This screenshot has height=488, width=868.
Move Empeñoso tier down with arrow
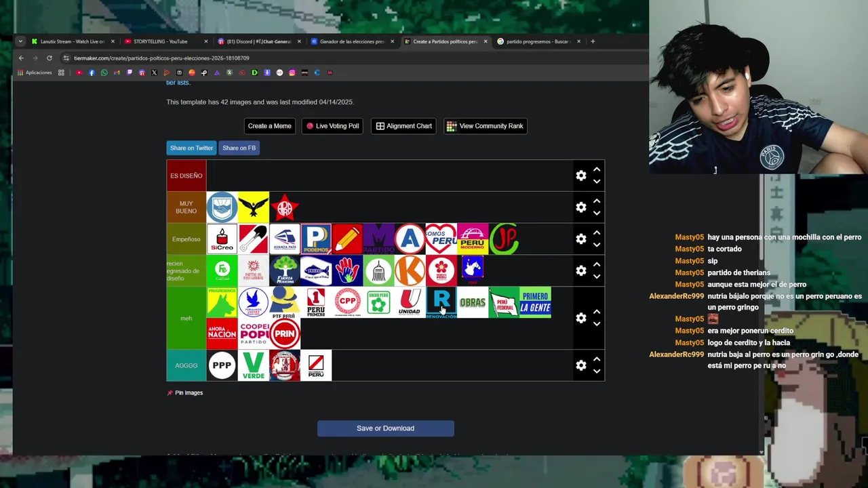[597, 245]
